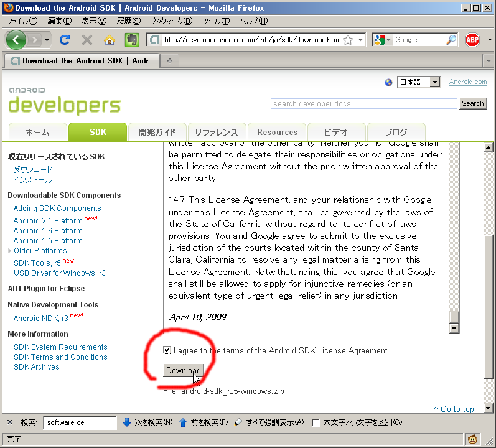The image size is (496, 448).
Task: Focus the search developer docs field
Action: click(x=364, y=104)
